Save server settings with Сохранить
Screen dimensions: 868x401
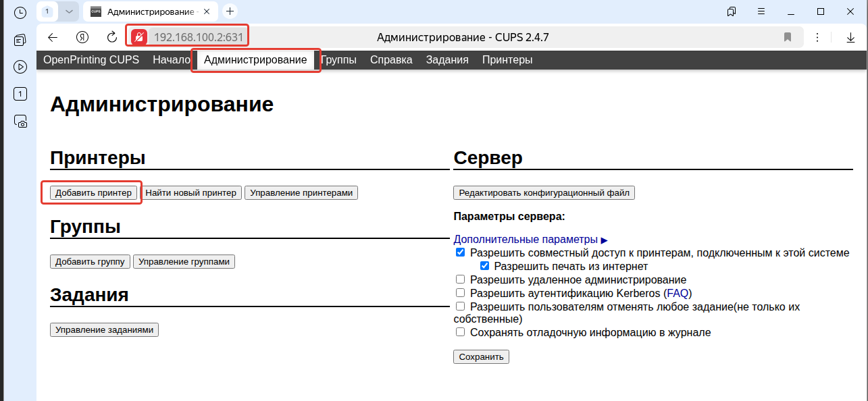click(481, 356)
